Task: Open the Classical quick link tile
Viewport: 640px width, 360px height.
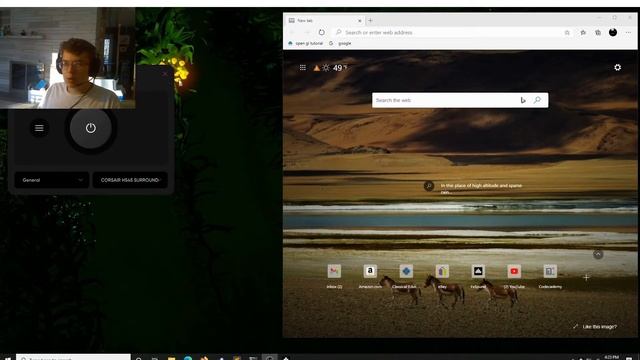Action: tap(406, 276)
